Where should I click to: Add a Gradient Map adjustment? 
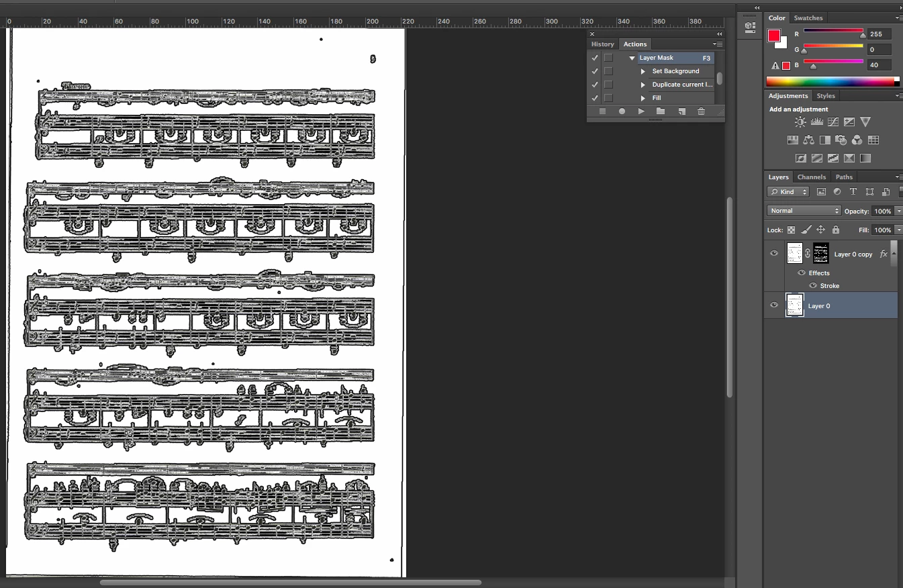865,158
